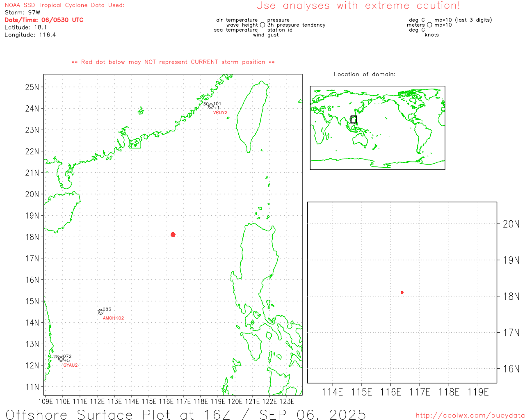Open the coolwx.com/buoydata link
Viewport: 525px width, 420px height.
pos(470,415)
